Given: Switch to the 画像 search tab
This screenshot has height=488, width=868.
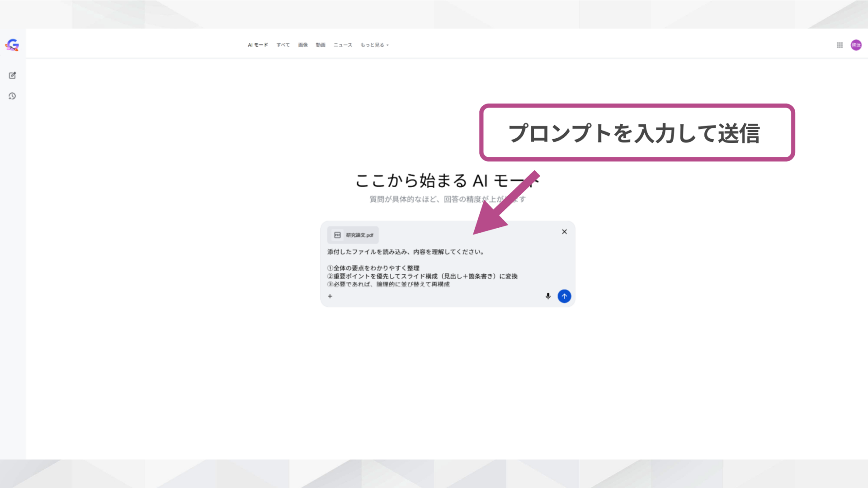Looking at the screenshot, I should coord(302,45).
